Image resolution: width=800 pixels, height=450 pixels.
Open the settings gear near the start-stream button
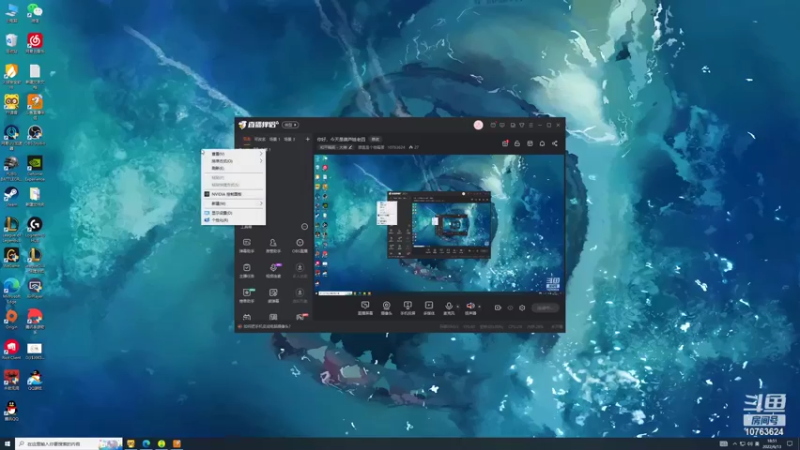point(522,308)
